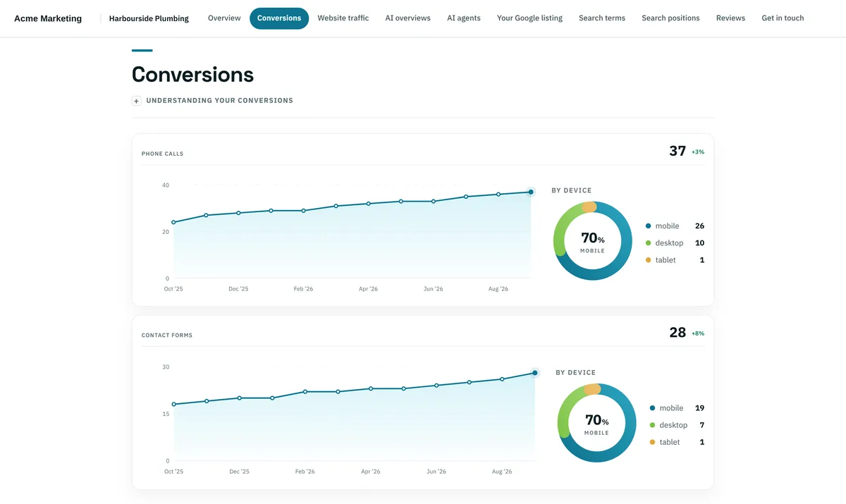
Task: Click PHONE CALLS card heading
Action: coord(162,154)
